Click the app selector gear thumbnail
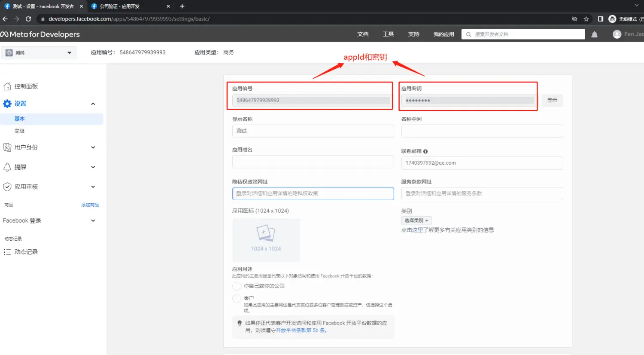 pos(9,53)
